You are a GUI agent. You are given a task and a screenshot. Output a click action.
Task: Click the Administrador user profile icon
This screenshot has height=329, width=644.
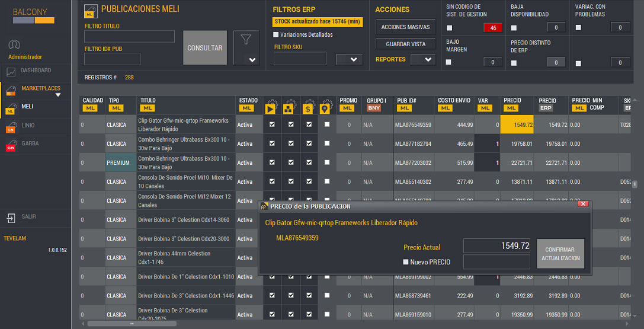click(x=14, y=45)
